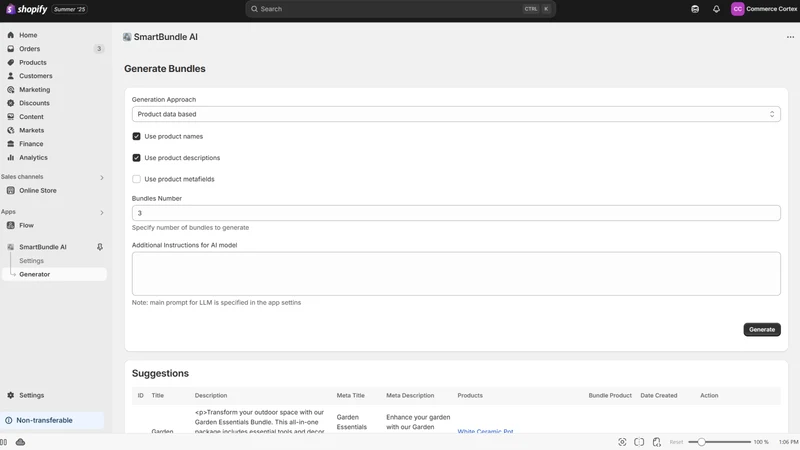Click the Finance bank icon

pos(11,144)
